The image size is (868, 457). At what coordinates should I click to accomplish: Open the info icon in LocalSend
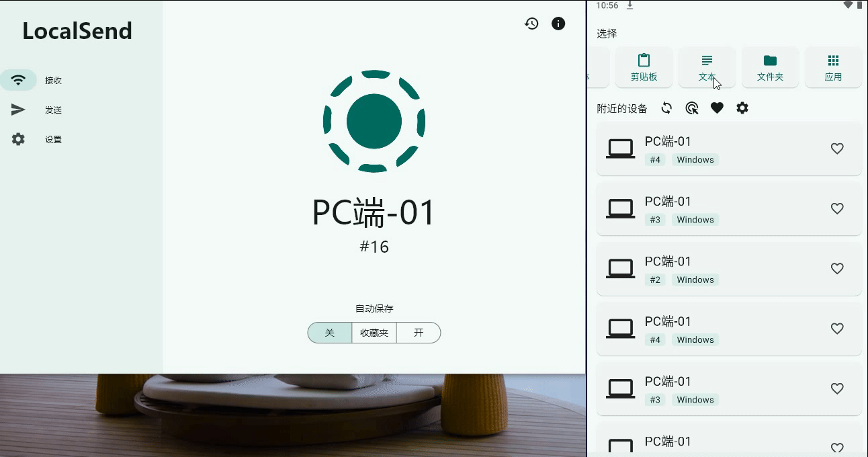[558, 24]
